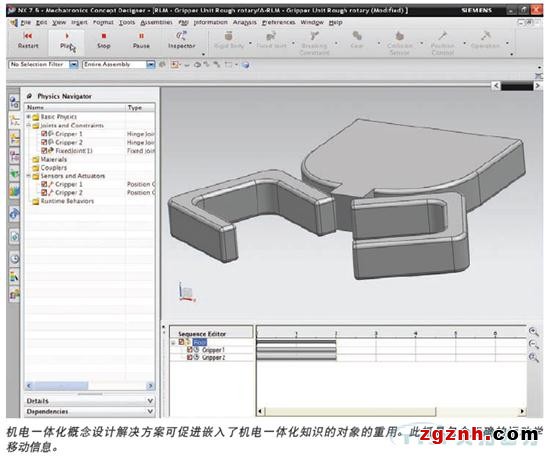Open the Roles sidebar icon
This screenshot has height=457, width=551.
click(14, 294)
